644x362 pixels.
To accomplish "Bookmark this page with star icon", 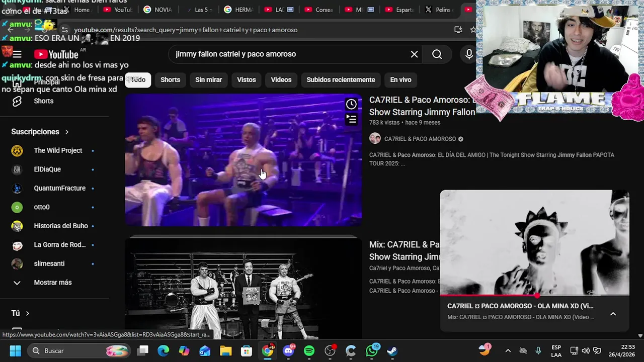I will click(472, 30).
